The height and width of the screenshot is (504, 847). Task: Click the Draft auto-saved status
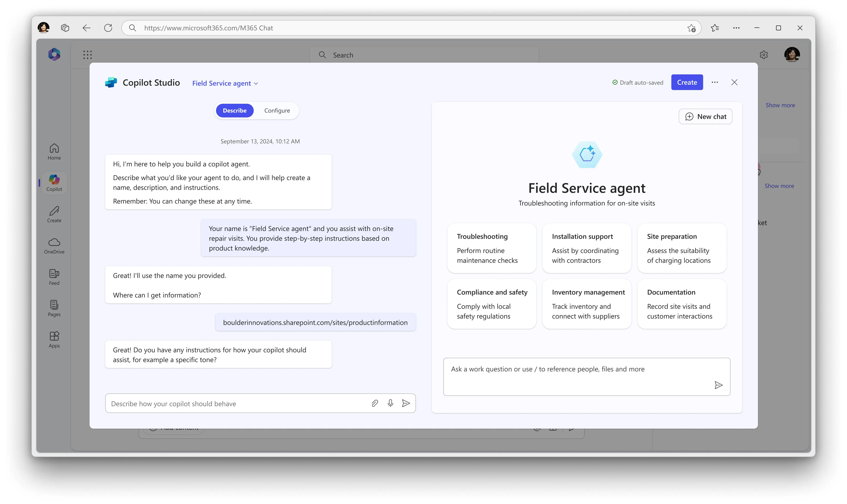[x=637, y=83]
